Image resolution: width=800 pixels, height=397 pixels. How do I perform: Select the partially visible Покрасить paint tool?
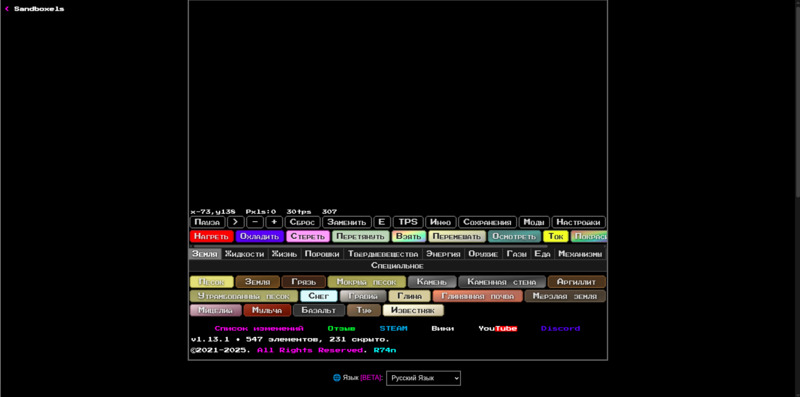pyautogui.click(x=589, y=237)
